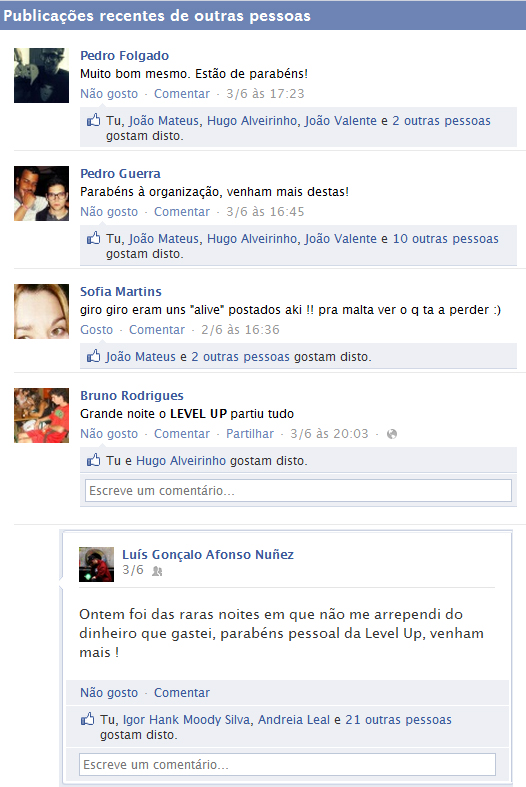Image resolution: width=526 pixels, height=787 pixels.
Task: Click thumbs-up icon under Pedro Folgado's post
Action: tap(93, 120)
